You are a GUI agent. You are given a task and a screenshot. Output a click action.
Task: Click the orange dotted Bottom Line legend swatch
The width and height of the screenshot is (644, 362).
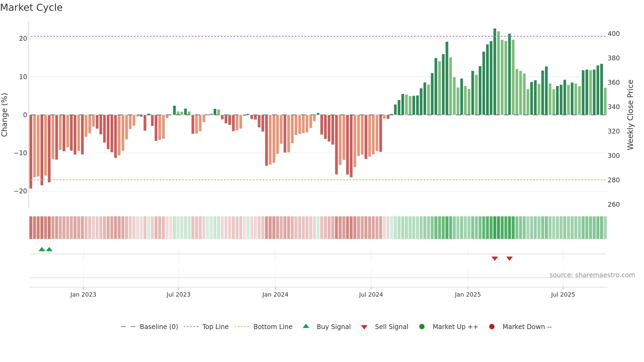(x=242, y=327)
